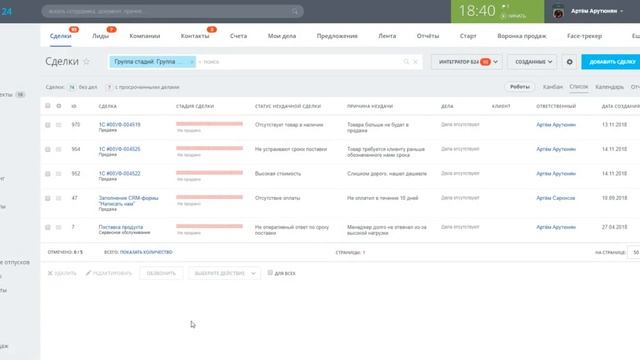
Task: Open the Мои дела tab
Action: click(x=282, y=36)
